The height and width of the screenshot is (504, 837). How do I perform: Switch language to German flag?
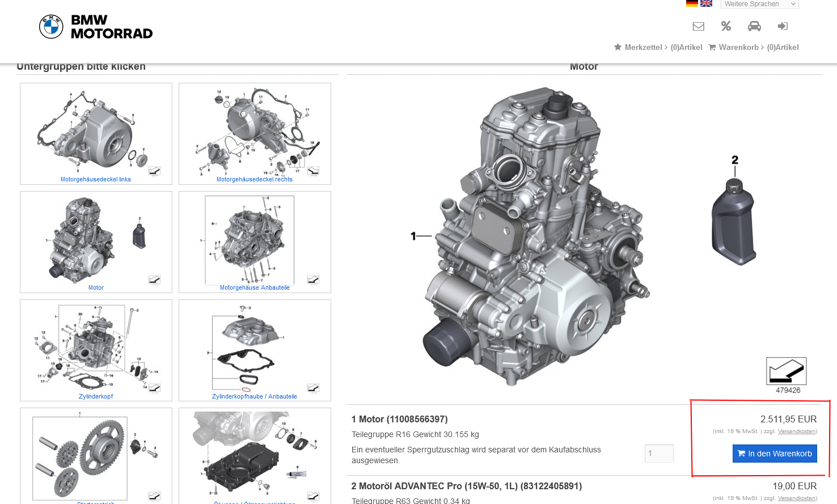[x=692, y=3]
